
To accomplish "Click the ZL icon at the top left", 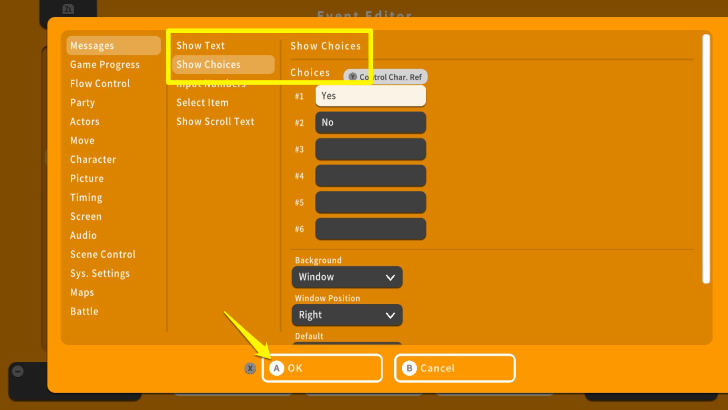I will point(68,9).
